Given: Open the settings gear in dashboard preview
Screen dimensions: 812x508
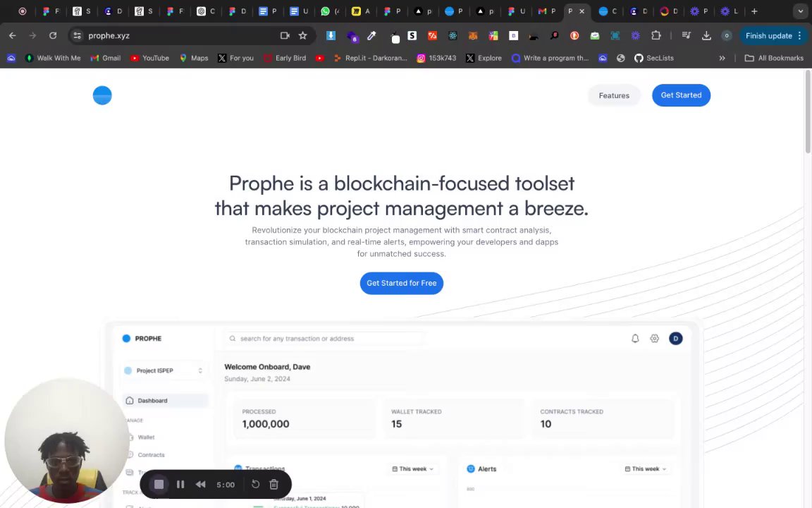Looking at the screenshot, I should [655, 339].
